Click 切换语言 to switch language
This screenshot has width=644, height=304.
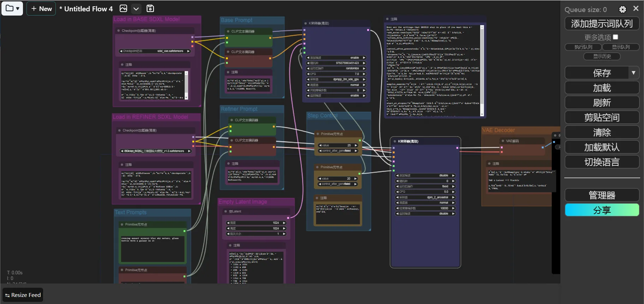pos(602,162)
